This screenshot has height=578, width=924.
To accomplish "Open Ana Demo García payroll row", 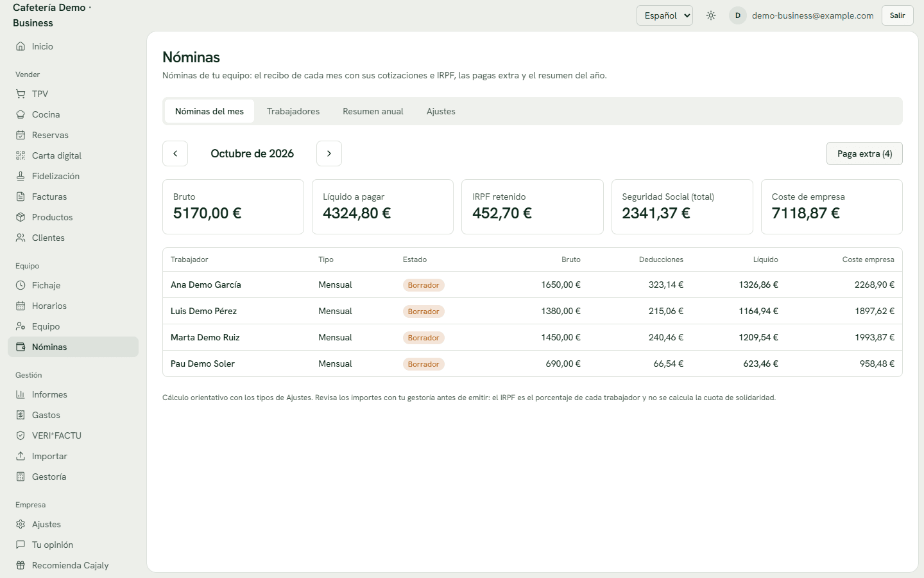I will coord(533,285).
